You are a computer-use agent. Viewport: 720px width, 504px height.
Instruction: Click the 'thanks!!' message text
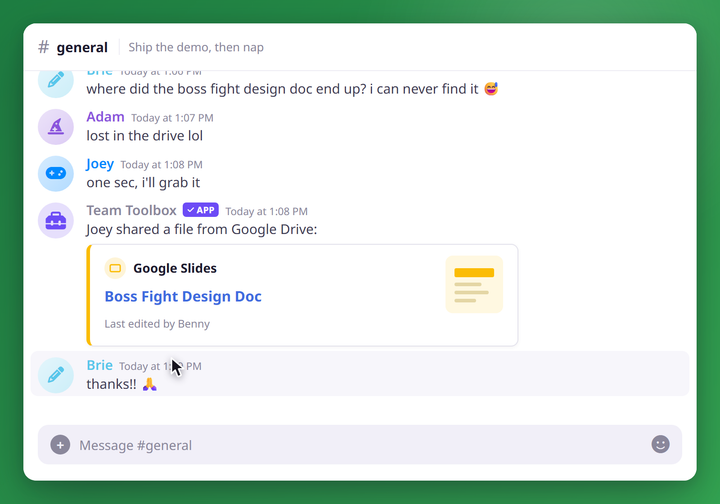112,384
